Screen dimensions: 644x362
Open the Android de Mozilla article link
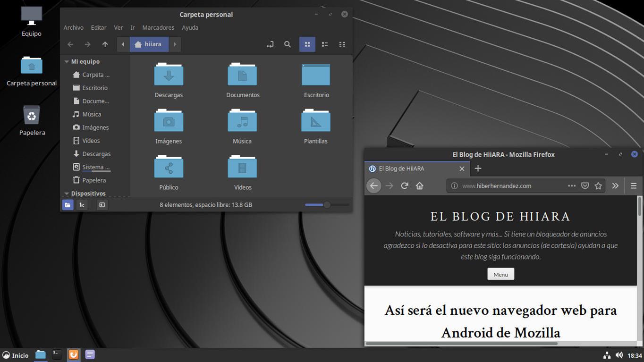[x=500, y=321]
